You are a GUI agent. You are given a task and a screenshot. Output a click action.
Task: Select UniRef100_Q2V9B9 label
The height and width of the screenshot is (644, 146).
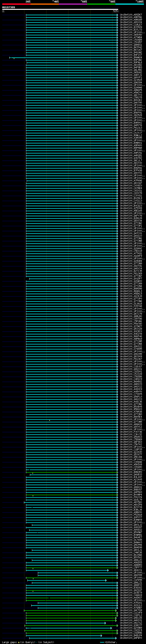pyautogui.click(x=131, y=628)
